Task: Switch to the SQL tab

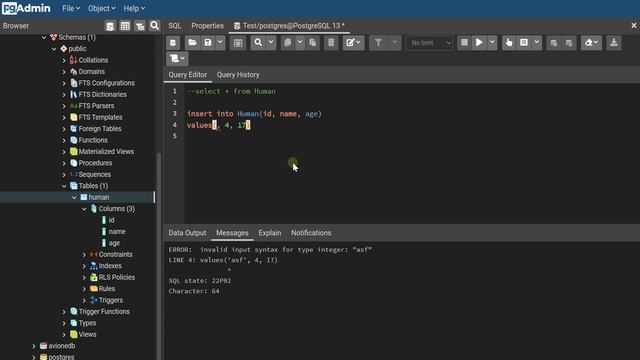Action: [x=175, y=26]
